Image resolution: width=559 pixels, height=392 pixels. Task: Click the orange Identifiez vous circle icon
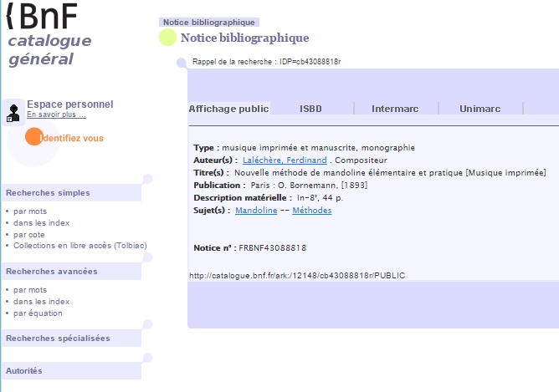pos(33,137)
